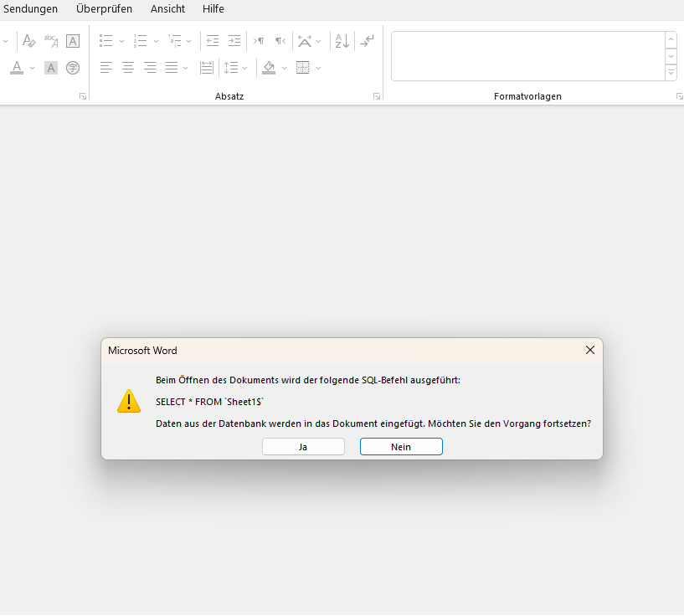
Task: Open the Sendungen ribbon tab
Action: 30,8
